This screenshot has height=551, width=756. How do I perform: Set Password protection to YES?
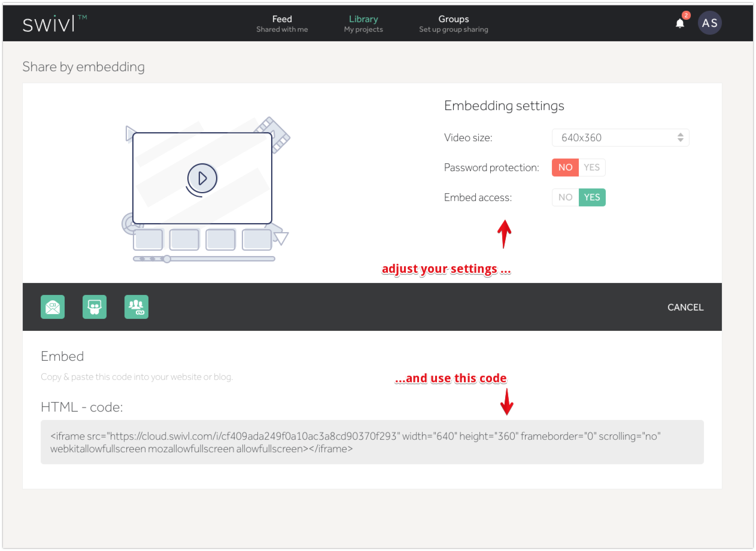coord(592,168)
